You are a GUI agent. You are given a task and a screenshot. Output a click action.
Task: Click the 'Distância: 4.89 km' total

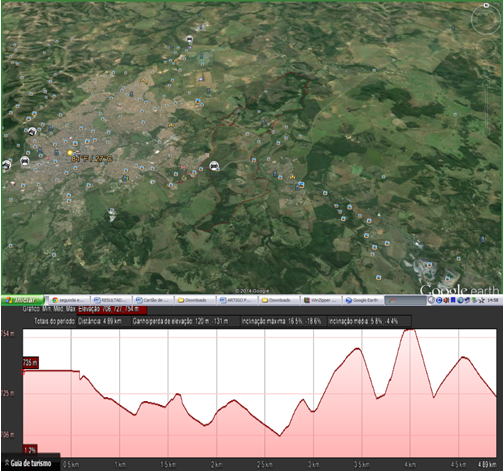pos(103,321)
